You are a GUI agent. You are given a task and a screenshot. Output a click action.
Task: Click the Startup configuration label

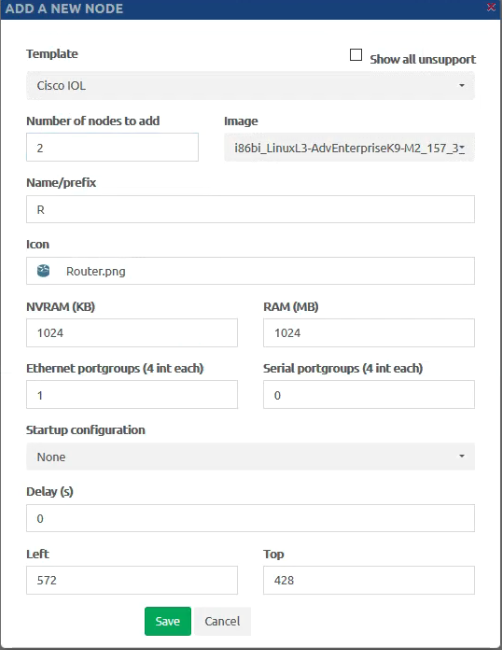tap(86, 430)
